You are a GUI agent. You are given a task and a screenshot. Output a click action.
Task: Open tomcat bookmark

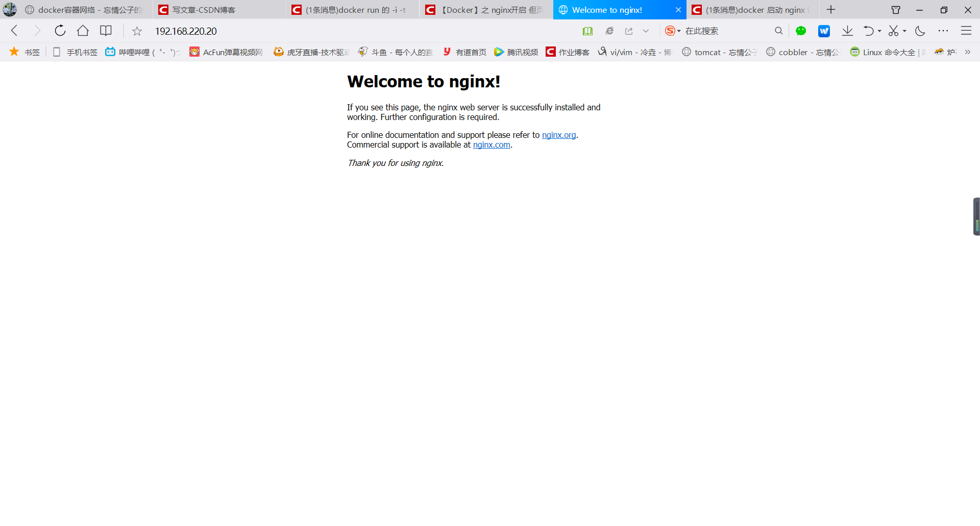point(719,52)
